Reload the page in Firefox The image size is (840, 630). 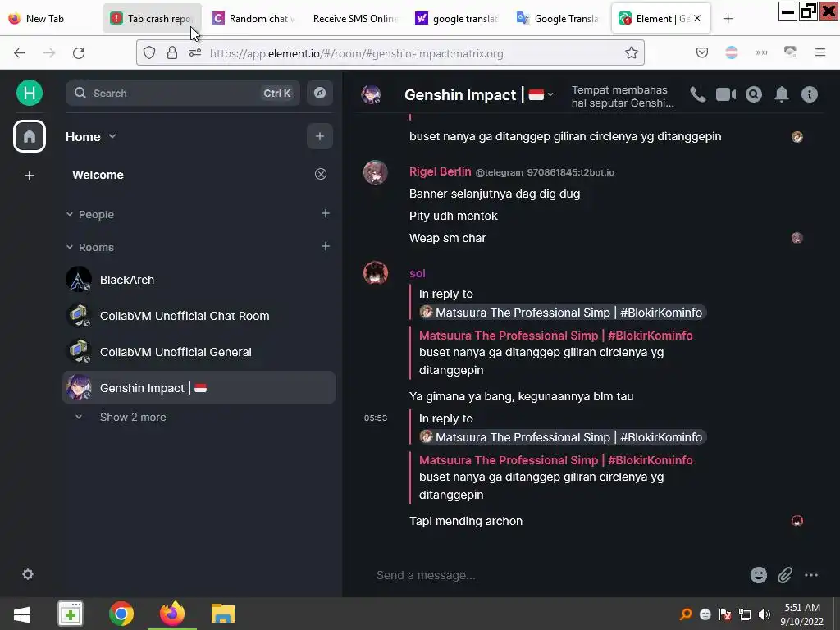pos(79,52)
